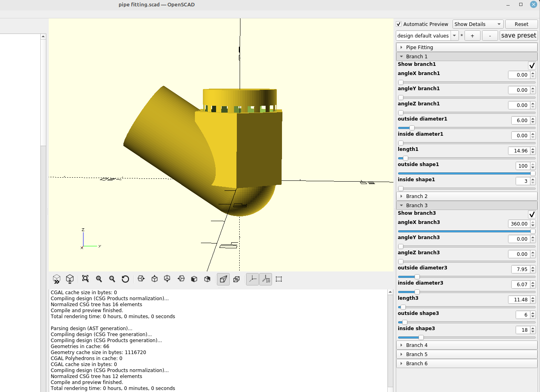The height and width of the screenshot is (392, 540).
Task: Click the save preset button
Action: [x=518, y=35]
